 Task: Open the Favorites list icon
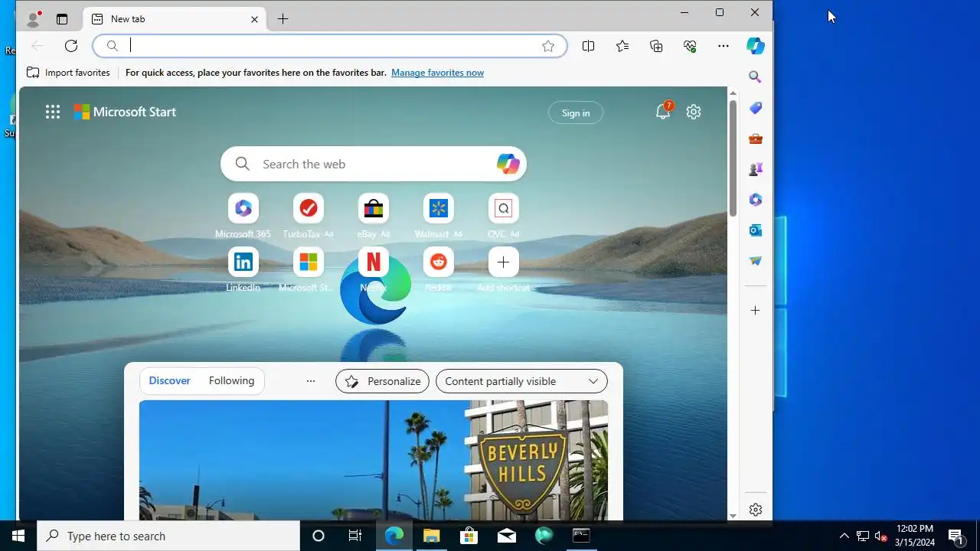622,46
